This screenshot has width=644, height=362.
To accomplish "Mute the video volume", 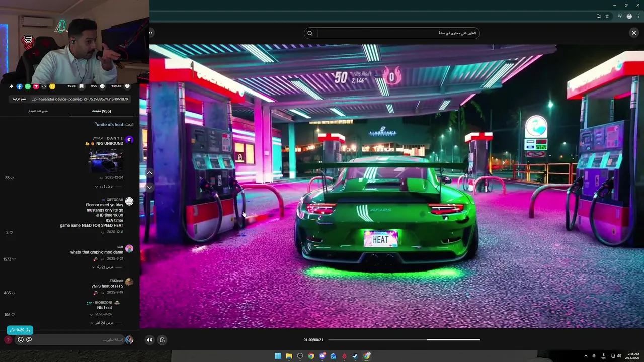I will point(149,340).
